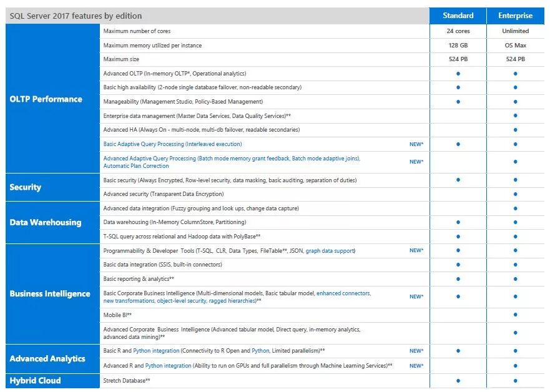The image size is (550, 392).
Task: Click Standard dot for Basic security
Action: coord(458,180)
